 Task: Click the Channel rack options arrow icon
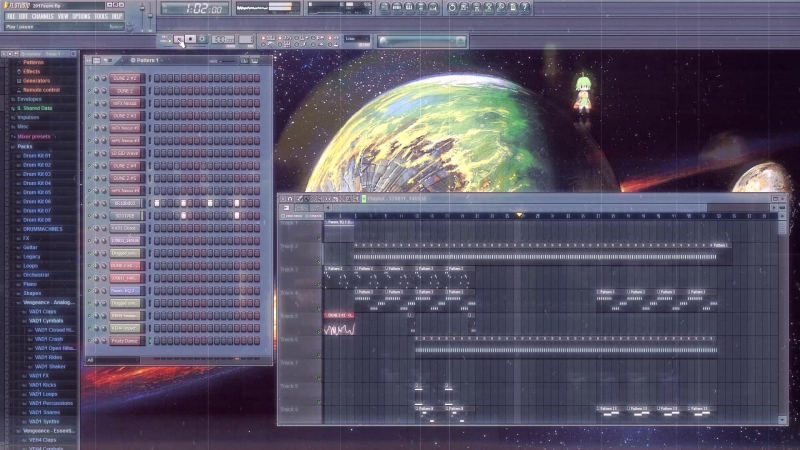(89, 60)
